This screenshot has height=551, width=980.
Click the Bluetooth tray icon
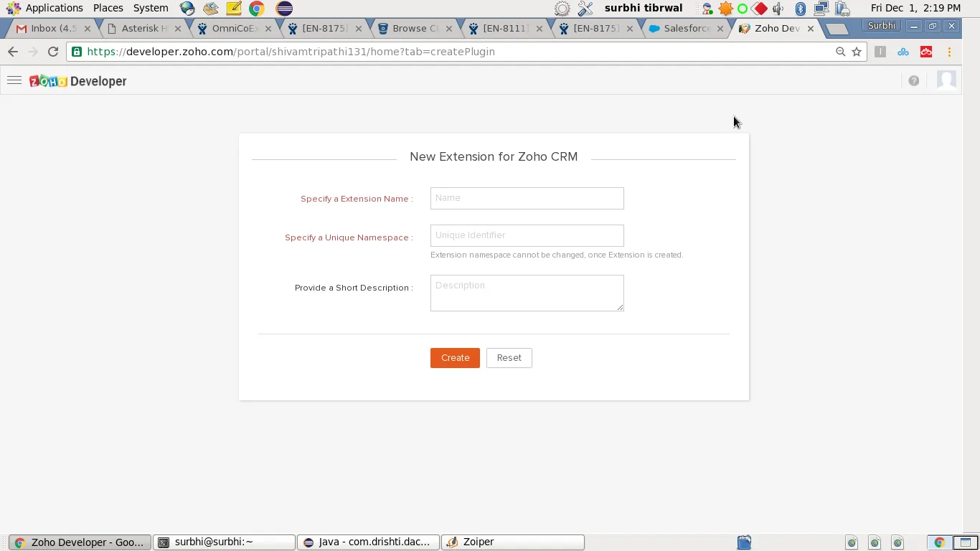click(801, 9)
